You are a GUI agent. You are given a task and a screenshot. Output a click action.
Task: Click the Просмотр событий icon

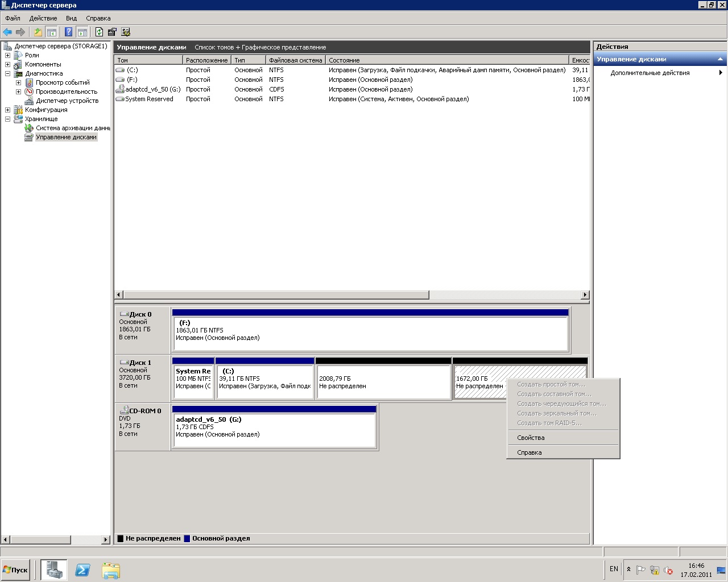coord(29,82)
